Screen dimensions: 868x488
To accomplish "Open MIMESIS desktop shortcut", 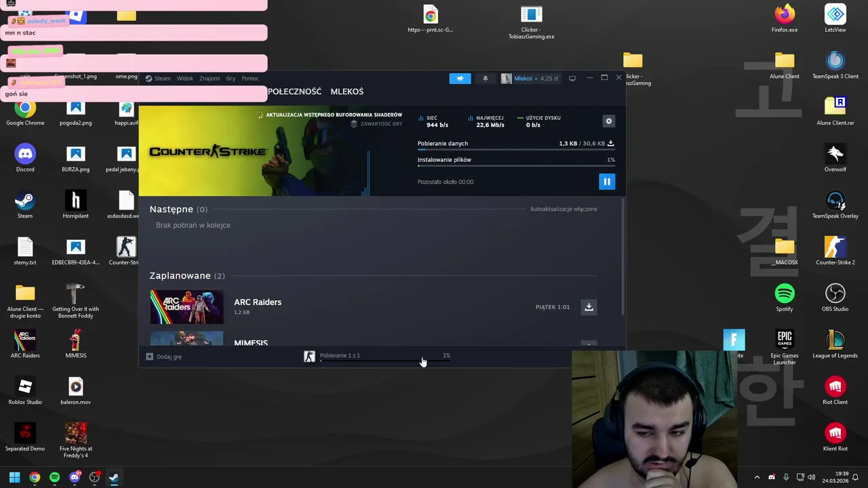I will [x=75, y=344].
